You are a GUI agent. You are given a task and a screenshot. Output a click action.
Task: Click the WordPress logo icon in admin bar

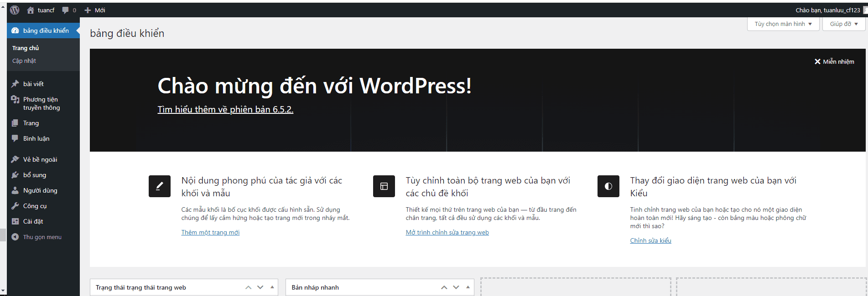click(15, 10)
